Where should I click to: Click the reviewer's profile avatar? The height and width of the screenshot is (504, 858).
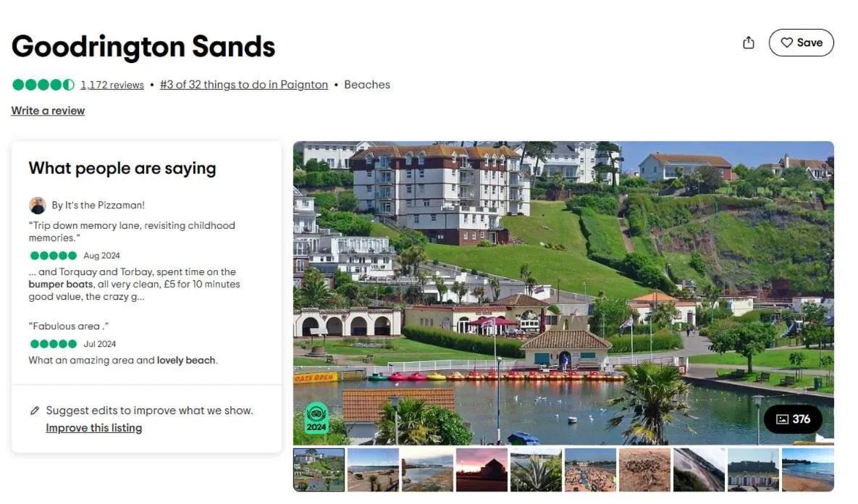pos(38,204)
